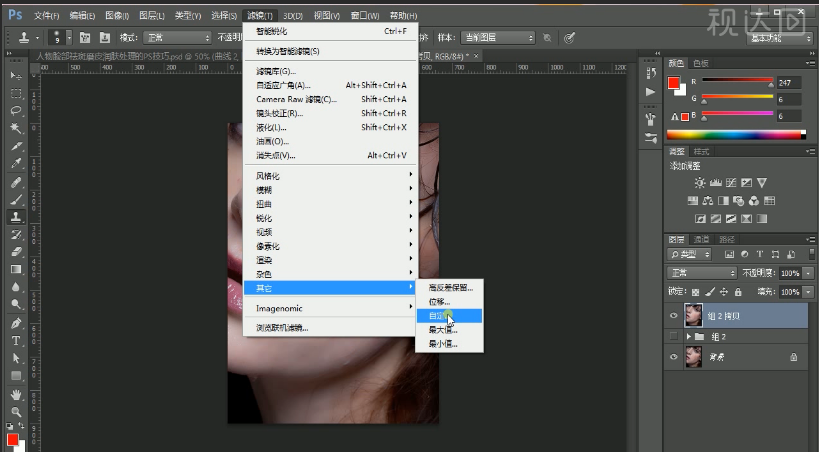
Task: Add an Invert adjustment
Action: coord(700,218)
